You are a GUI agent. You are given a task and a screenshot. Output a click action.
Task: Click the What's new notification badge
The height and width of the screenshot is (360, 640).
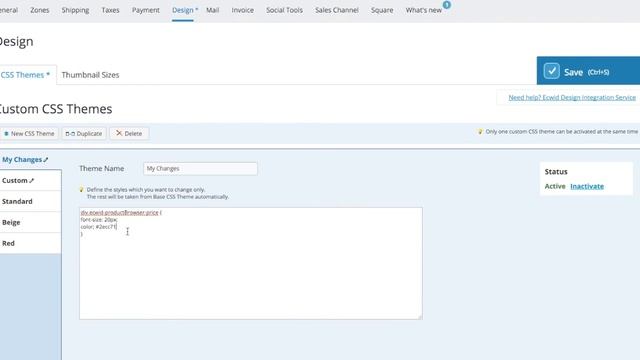[x=447, y=5]
